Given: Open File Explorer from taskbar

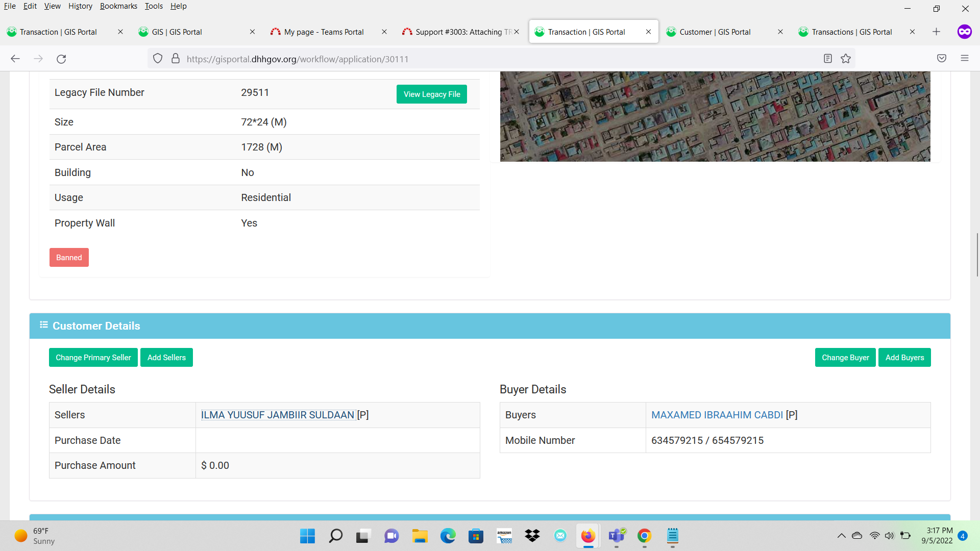Looking at the screenshot, I should (420, 536).
